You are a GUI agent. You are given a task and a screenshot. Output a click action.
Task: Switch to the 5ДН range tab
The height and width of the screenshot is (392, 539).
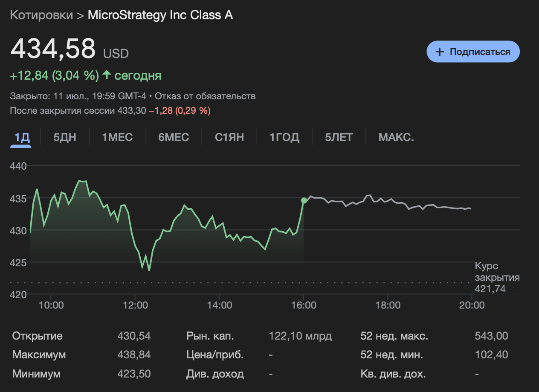coord(65,138)
